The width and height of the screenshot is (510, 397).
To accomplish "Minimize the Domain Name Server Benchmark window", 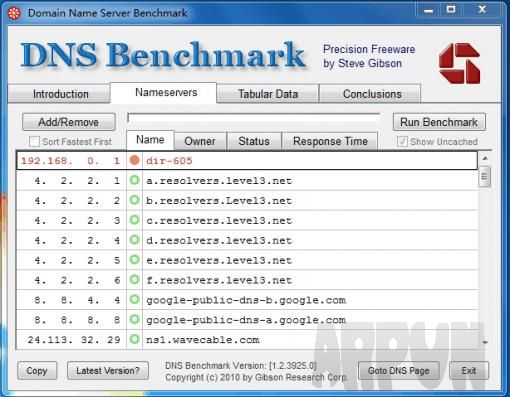I will pyautogui.click(x=429, y=10).
